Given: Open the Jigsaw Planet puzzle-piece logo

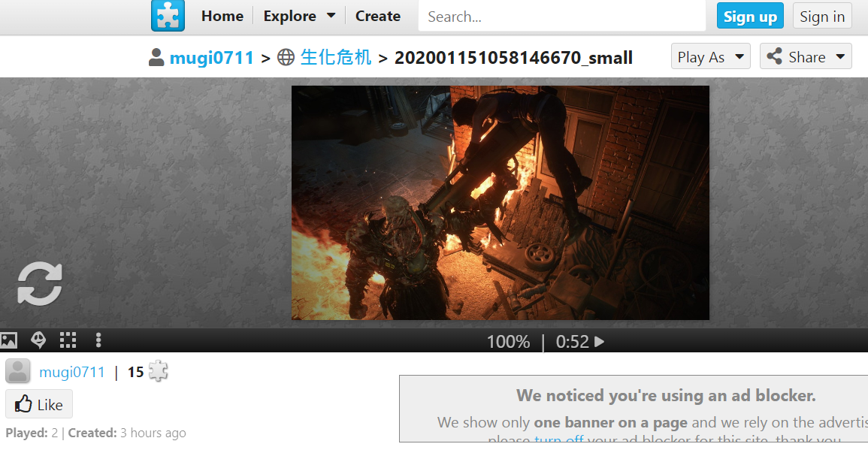Looking at the screenshot, I should coord(168,16).
